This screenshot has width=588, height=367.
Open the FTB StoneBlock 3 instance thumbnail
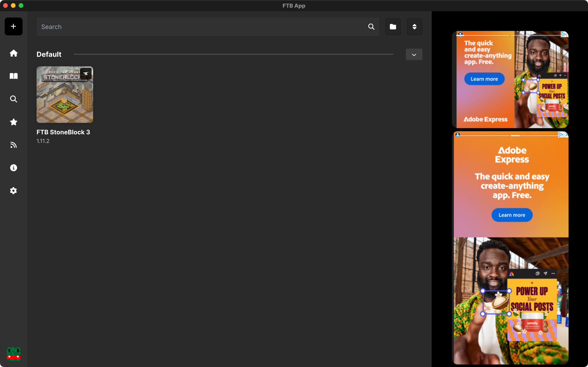pyautogui.click(x=65, y=95)
